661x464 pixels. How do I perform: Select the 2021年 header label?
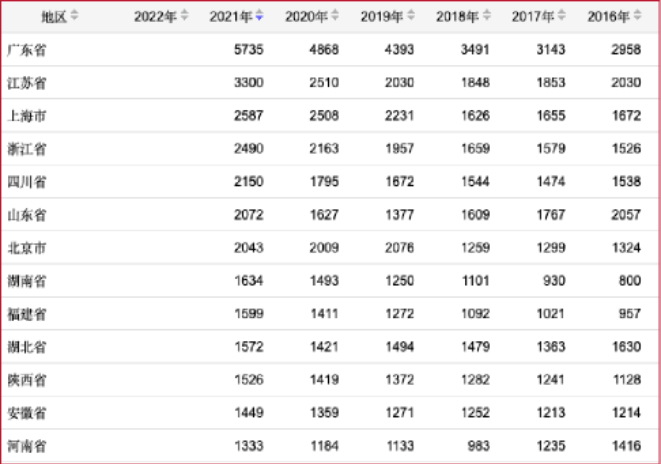[x=231, y=17]
